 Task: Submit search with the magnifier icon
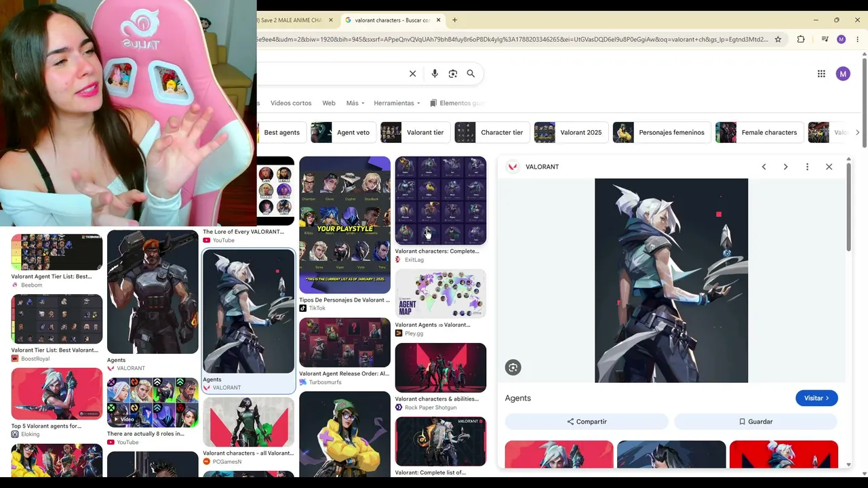point(471,74)
